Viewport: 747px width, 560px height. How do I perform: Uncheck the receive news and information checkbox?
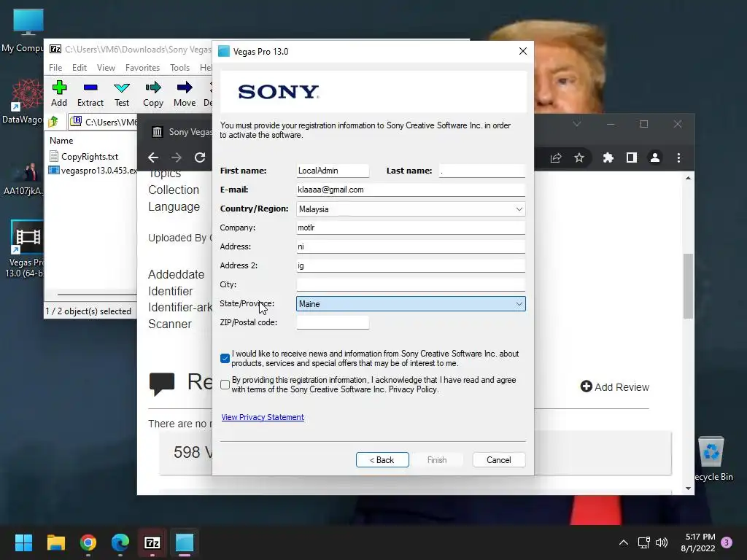tap(225, 358)
